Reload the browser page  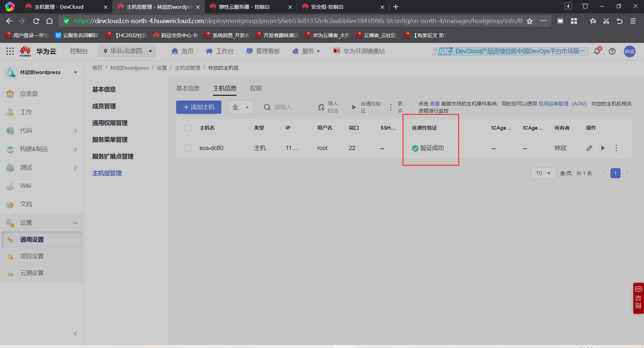pos(36,21)
